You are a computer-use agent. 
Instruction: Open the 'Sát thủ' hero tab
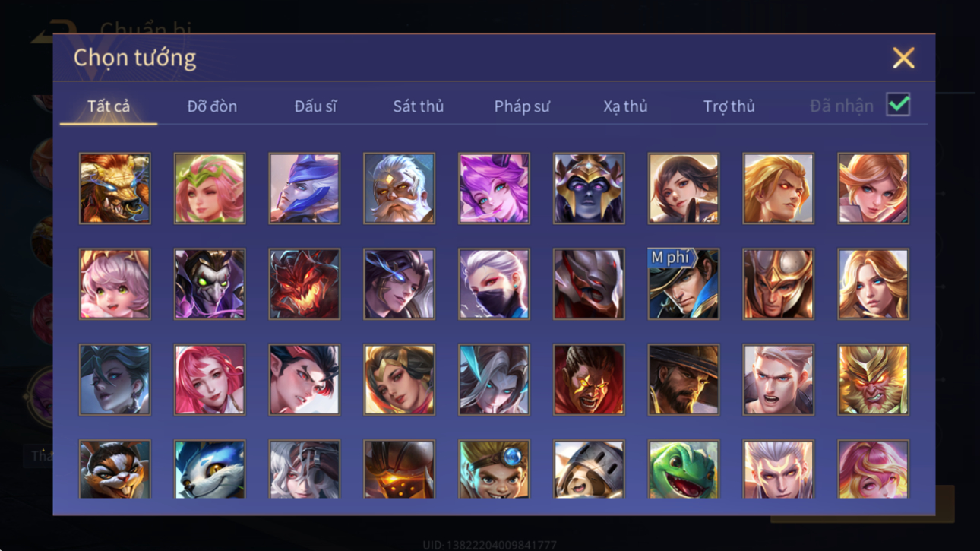coord(418,106)
